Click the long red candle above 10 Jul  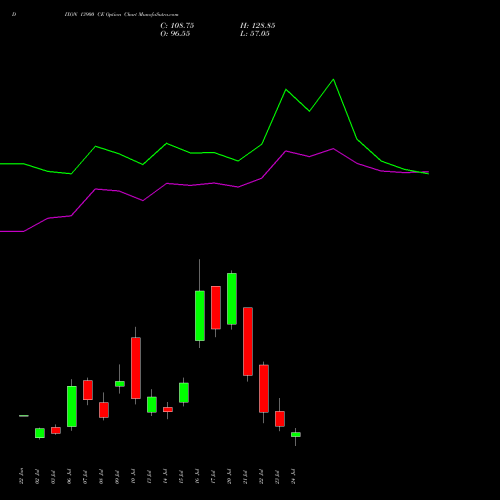pos(136,368)
